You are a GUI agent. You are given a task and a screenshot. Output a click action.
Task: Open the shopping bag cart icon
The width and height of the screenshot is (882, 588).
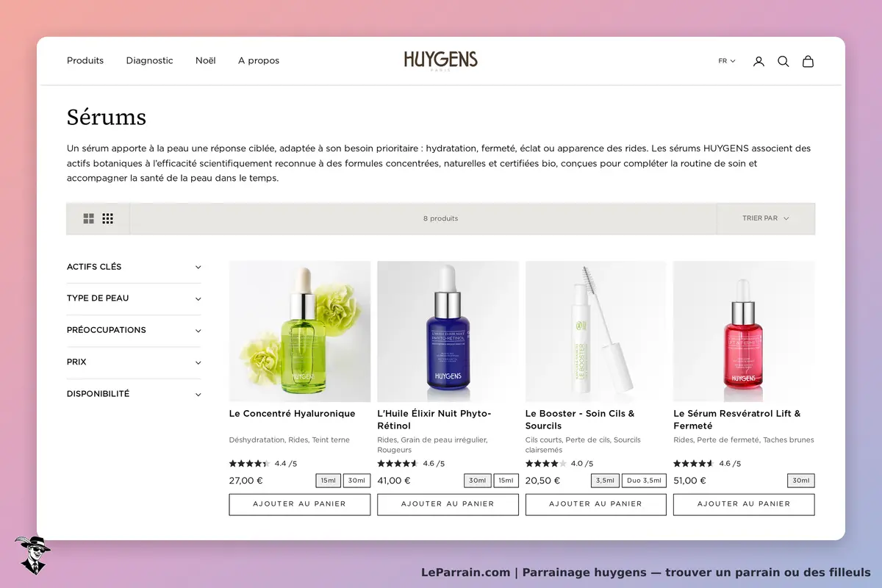point(808,61)
